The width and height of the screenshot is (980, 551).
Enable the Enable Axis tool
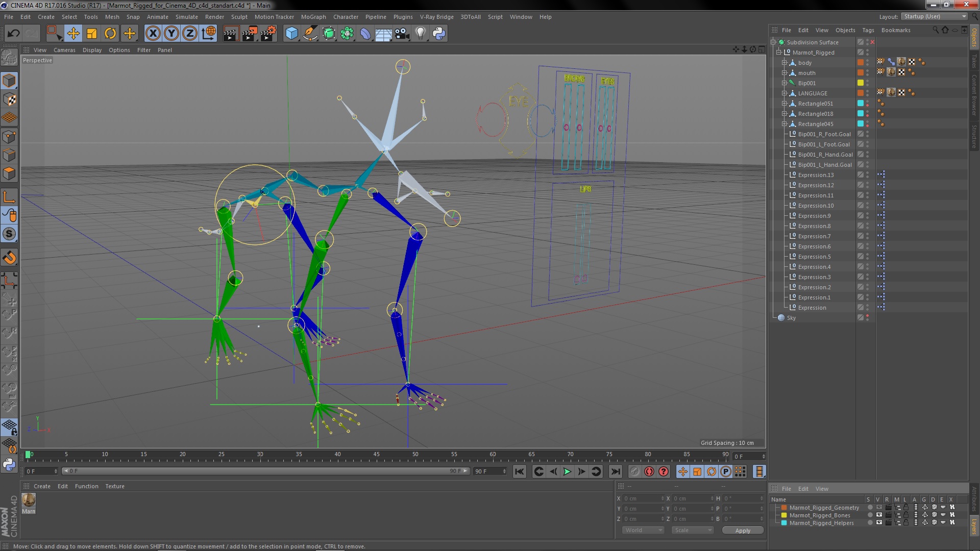point(9,196)
